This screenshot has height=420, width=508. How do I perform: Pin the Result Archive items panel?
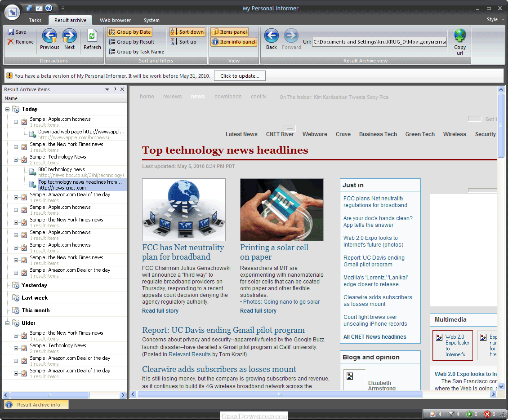click(x=115, y=89)
